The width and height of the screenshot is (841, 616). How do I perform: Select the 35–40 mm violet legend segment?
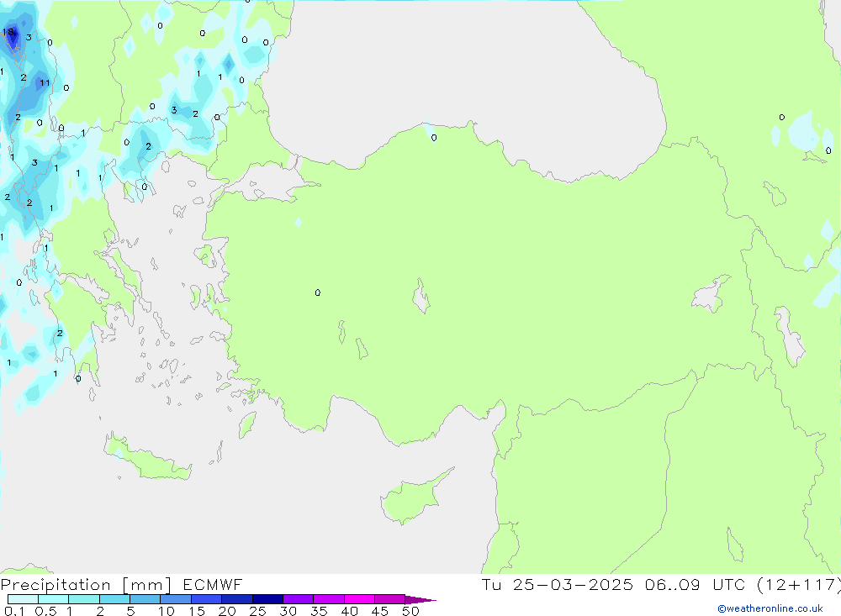tap(329, 599)
